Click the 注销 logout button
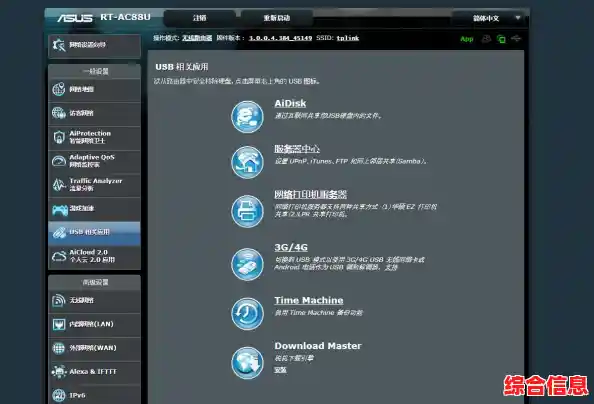 (x=200, y=18)
